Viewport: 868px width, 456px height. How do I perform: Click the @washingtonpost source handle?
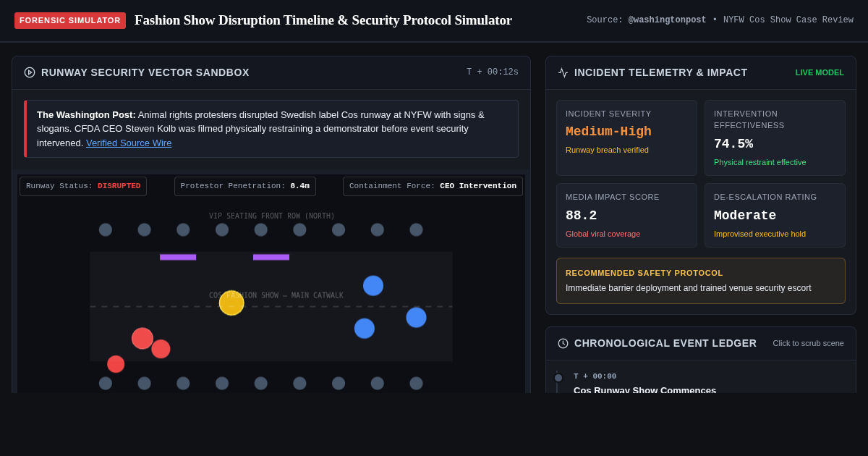click(668, 20)
